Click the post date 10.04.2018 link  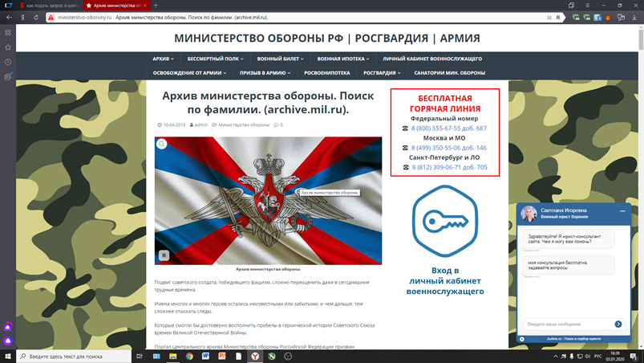(x=174, y=125)
